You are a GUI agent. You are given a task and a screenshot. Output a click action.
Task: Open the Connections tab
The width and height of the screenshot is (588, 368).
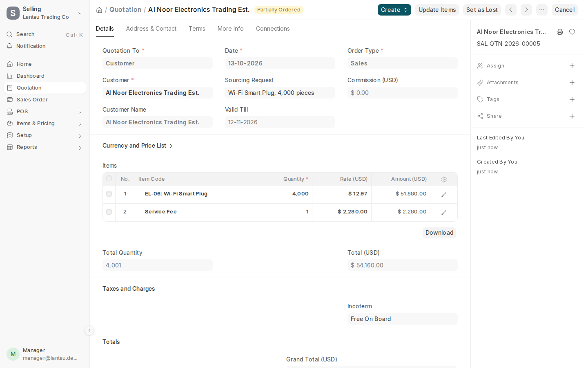[x=273, y=29]
